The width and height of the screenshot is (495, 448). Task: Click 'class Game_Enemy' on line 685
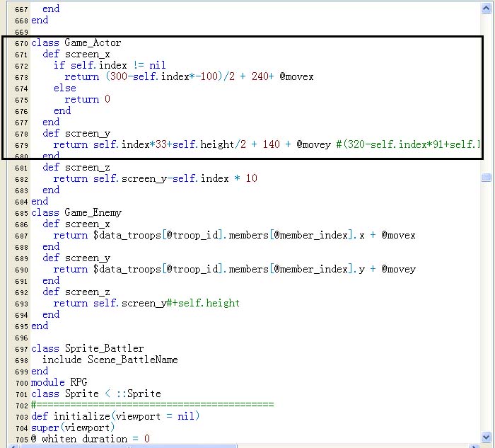pyautogui.click(x=76, y=212)
